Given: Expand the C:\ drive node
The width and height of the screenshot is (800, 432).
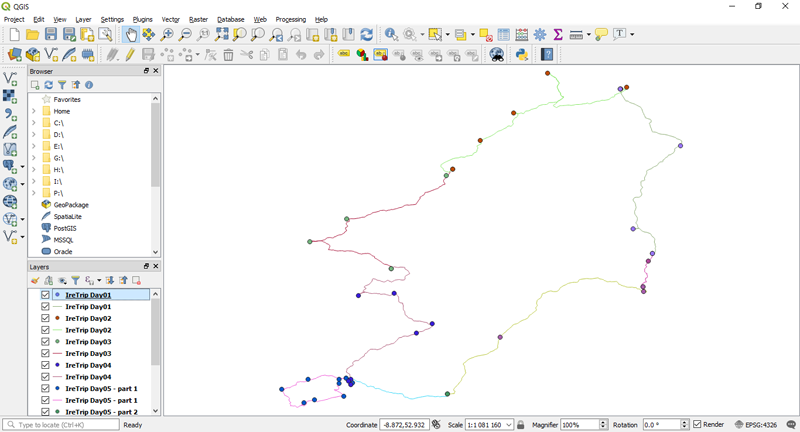Looking at the screenshot, I should (34, 123).
